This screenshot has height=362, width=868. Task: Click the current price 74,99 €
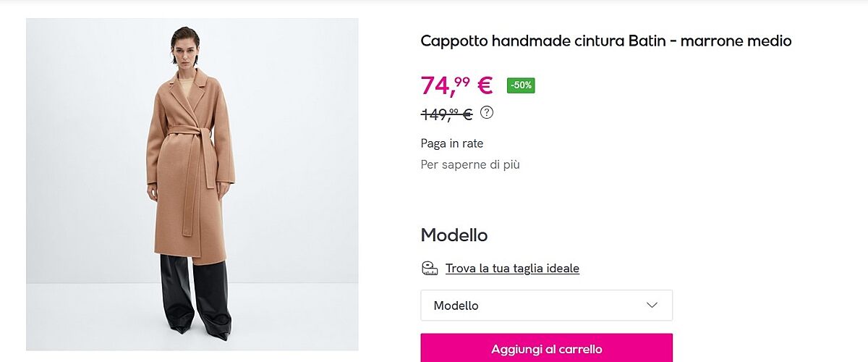[456, 85]
